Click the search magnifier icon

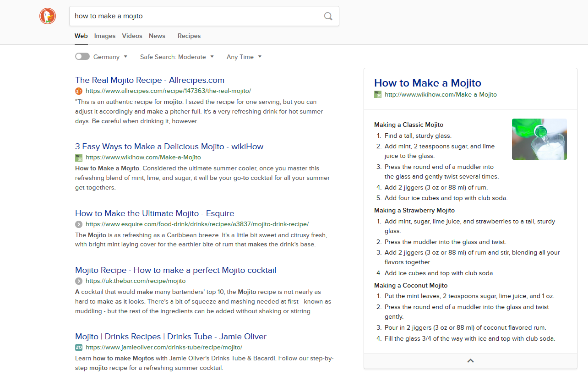(328, 16)
